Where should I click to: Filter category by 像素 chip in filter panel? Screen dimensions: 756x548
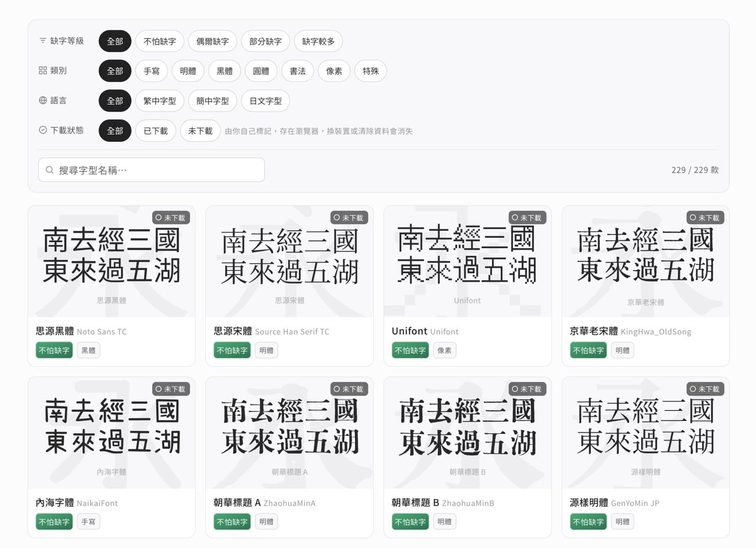tap(334, 71)
